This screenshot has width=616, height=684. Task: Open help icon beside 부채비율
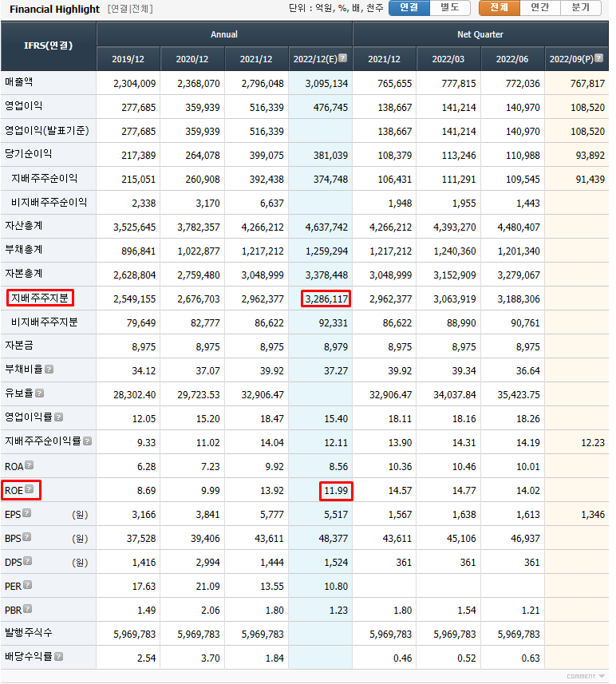click(x=49, y=370)
